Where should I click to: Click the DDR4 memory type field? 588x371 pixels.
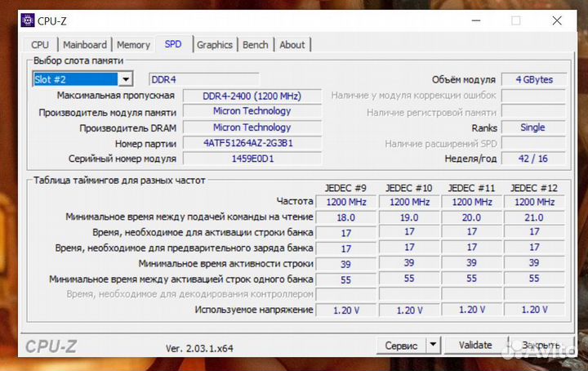coord(204,79)
